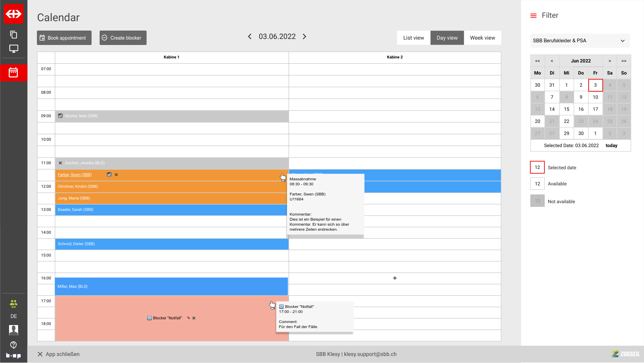Click the copy documents sidebar icon
This screenshot has height=363, width=644.
pos(13,35)
